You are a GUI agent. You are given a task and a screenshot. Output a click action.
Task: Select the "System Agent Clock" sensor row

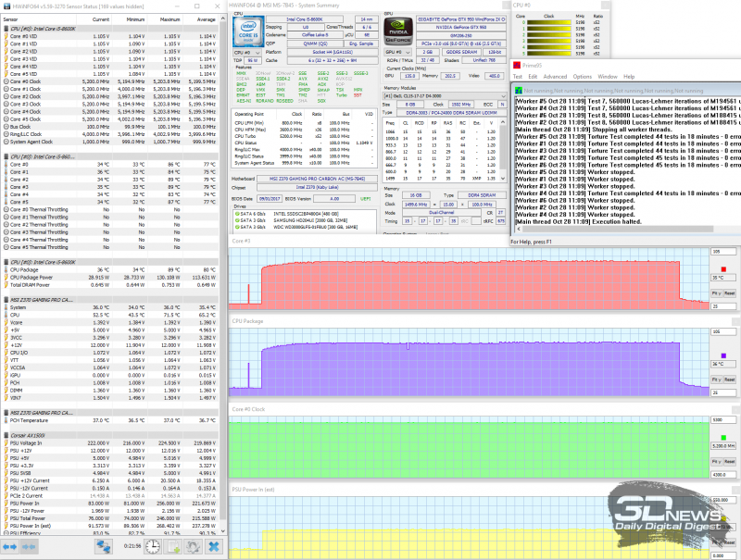click(x=109, y=142)
